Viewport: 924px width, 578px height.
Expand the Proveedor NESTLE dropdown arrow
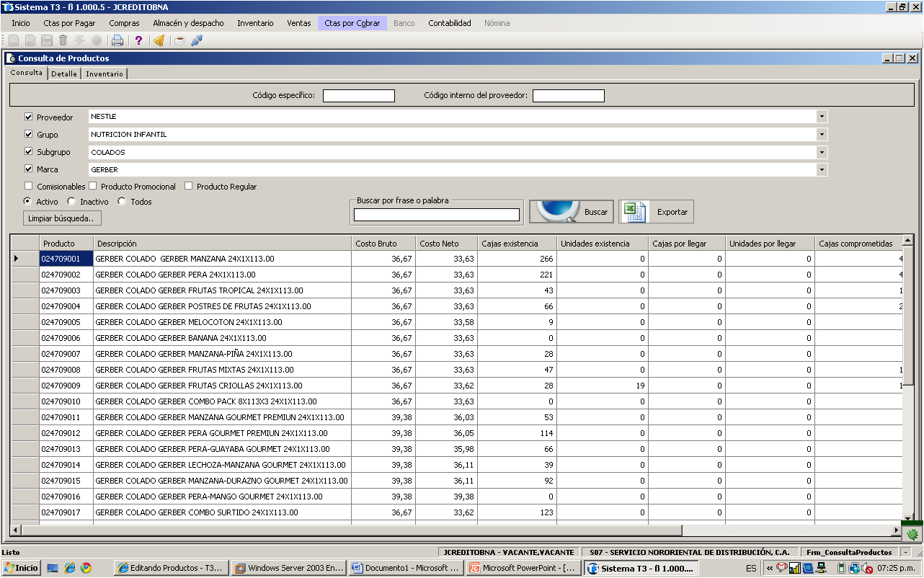(x=822, y=117)
